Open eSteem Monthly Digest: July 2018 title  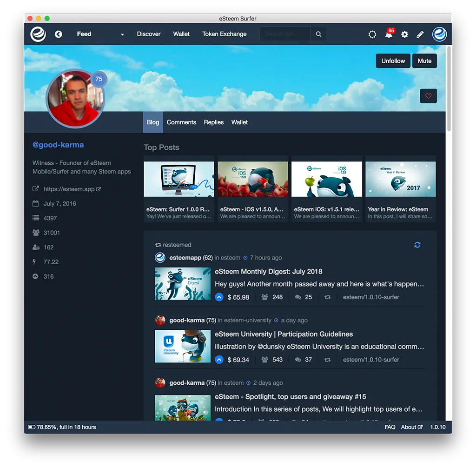pos(269,271)
